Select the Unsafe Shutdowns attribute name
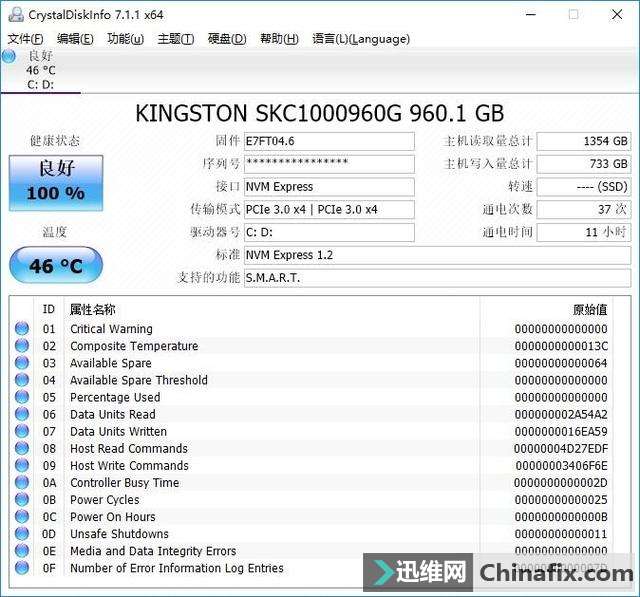Screen dimensions: 640x597 click(119, 534)
